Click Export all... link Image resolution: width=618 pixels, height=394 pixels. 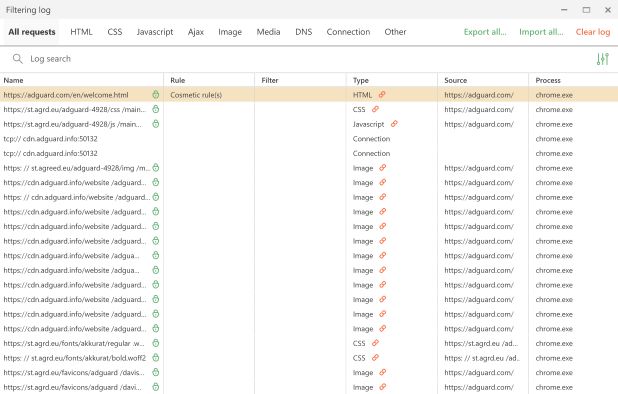click(485, 32)
